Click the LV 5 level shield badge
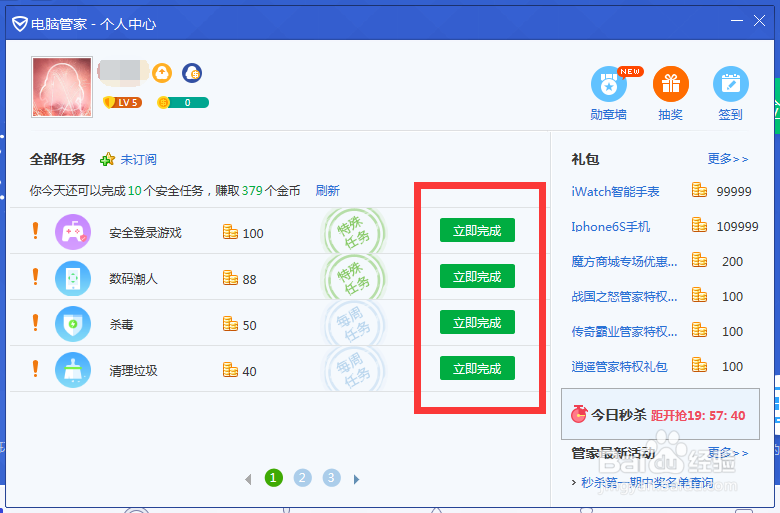Image resolution: width=780 pixels, height=513 pixels. point(122,103)
